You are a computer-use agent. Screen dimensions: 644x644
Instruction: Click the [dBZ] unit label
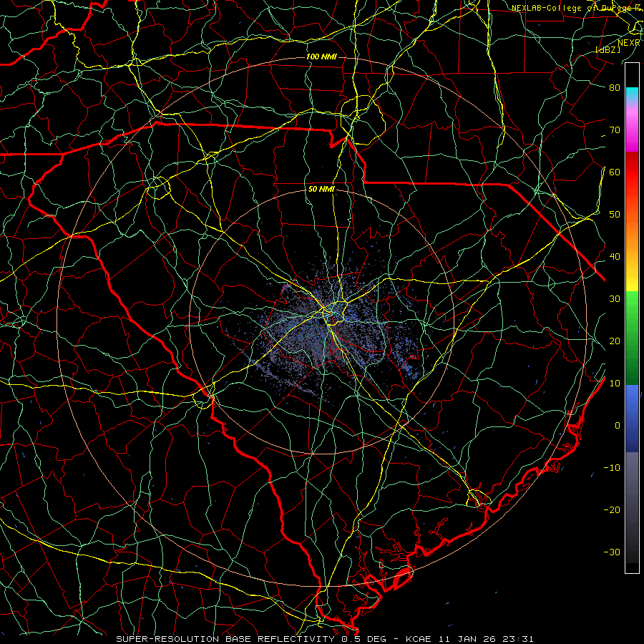click(608, 49)
